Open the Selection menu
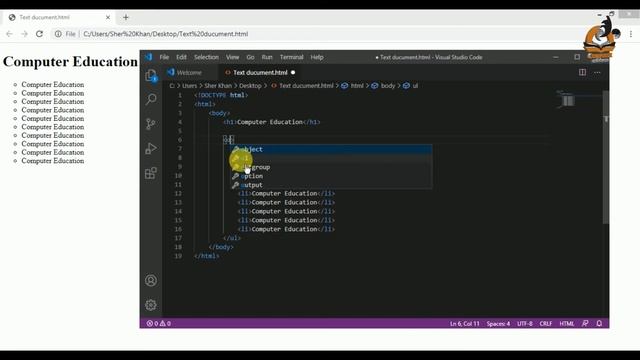The width and height of the screenshot is (640, 360). 206,57
